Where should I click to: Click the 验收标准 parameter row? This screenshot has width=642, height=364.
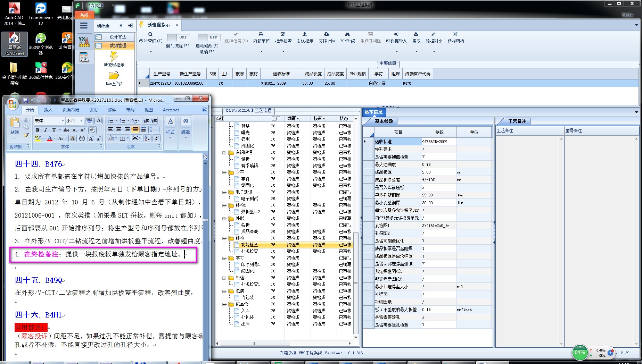(x=427, y=142)
